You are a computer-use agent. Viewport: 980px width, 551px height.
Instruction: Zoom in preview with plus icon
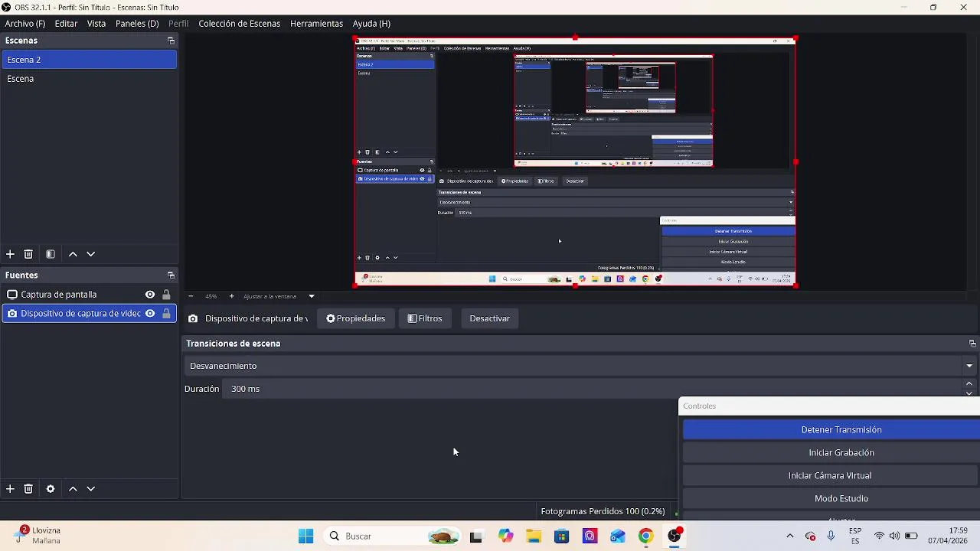click(x=232, y=296)
